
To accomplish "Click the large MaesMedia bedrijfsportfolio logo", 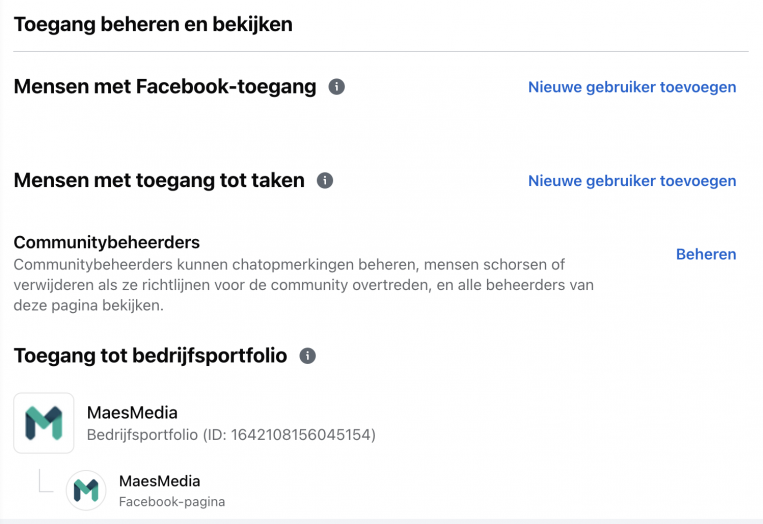I will (44, 423).
